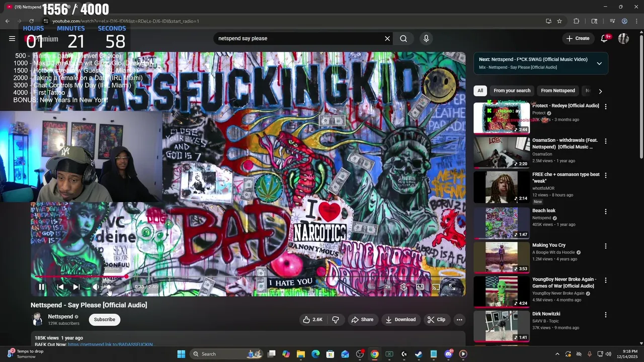This screenshot has height=362, width=644.
Task: Open the 'Dirk Nowitzki' video title
Action: 546,314
